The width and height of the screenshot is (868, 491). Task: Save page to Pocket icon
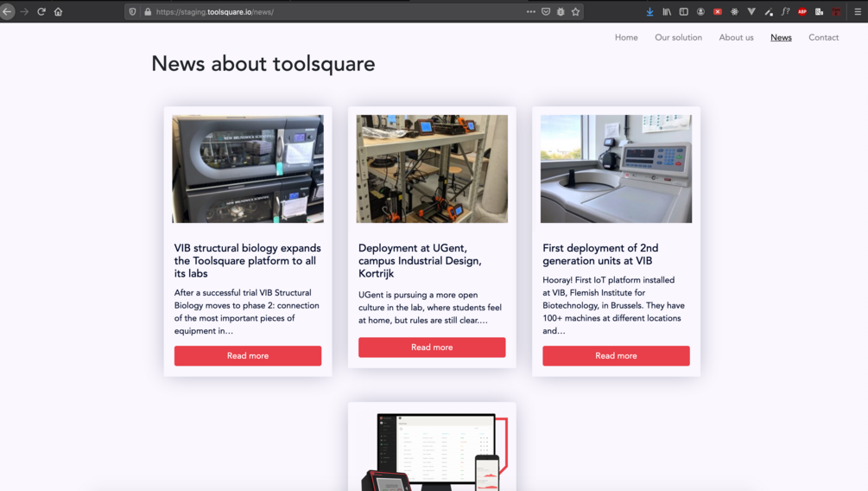pyautogui.click(x=546, y=11)
